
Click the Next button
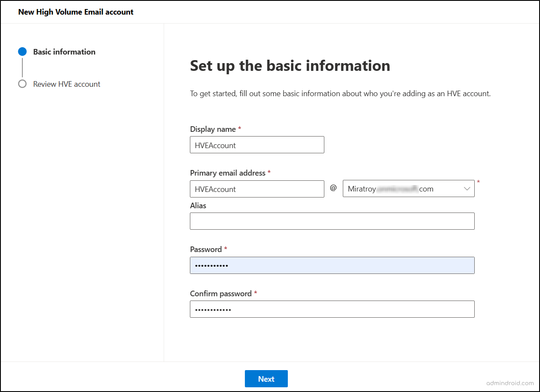pos(266,379)
